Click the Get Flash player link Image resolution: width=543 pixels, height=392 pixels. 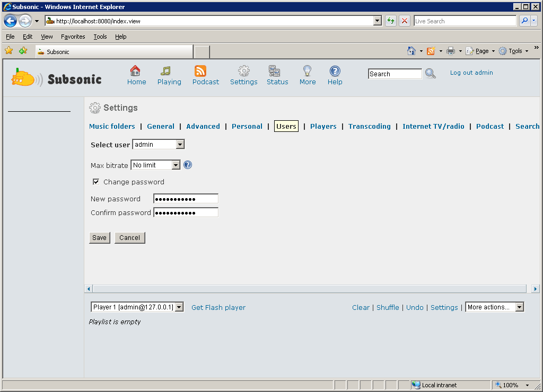click(218, 307)
